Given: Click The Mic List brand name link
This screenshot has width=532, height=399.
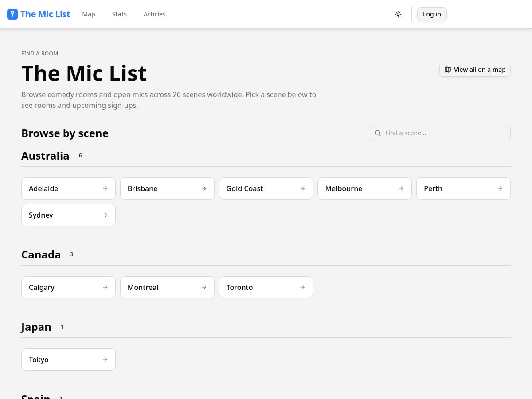Looking at the screenshot, I should [x=45, y=14].
